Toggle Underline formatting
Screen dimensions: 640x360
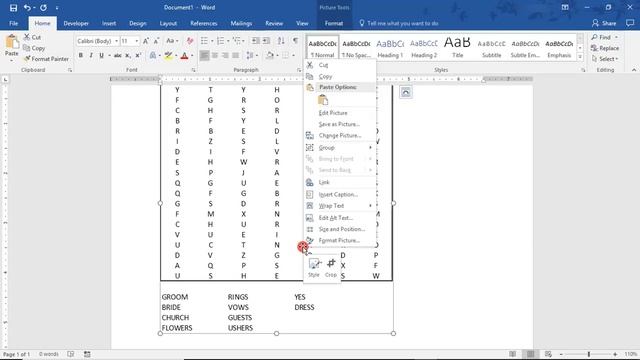click(101, 55)
